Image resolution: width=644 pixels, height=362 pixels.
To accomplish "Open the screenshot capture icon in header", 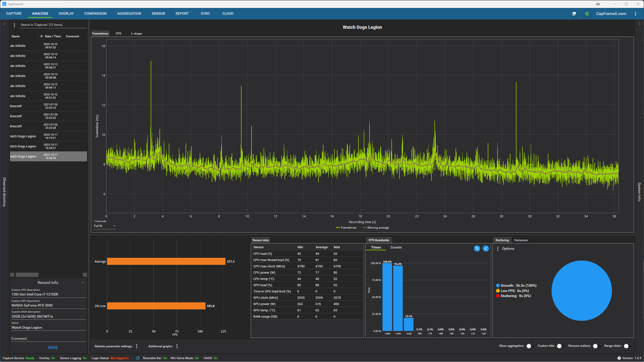I will click(574, 14).
